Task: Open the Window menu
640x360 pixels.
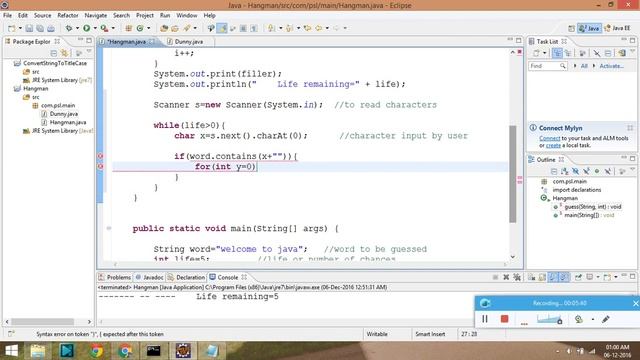Action: click(x=187, y=16)
